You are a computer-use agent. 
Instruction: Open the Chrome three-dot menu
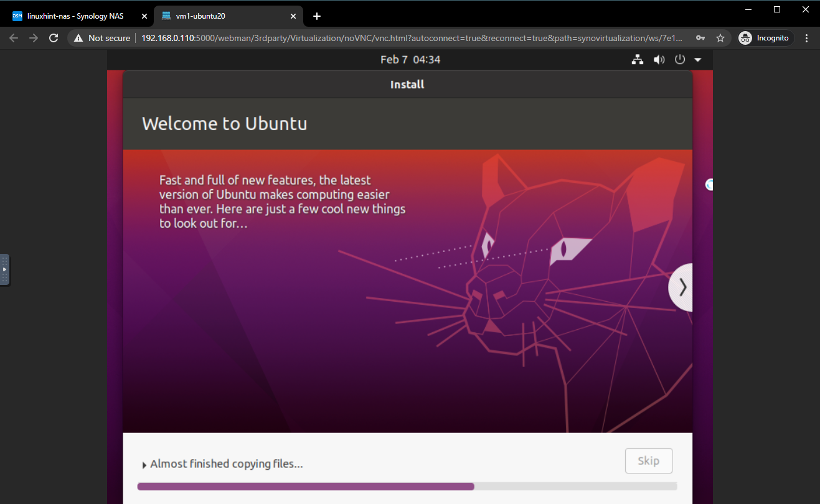(807, 38)
